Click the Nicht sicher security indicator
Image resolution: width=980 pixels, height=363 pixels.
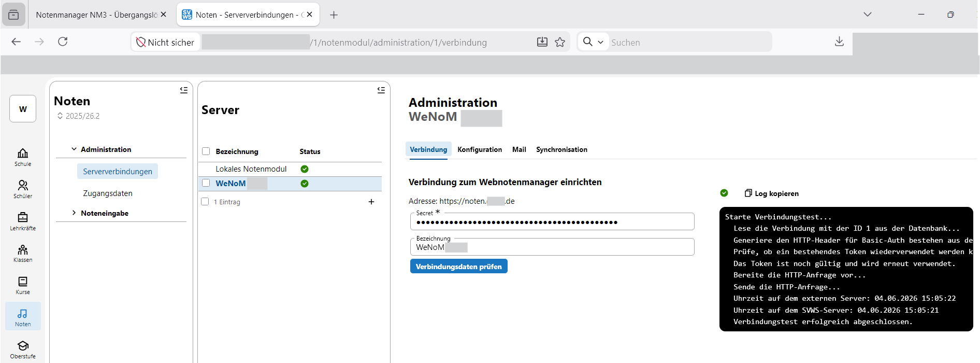(x=165, y=43)
